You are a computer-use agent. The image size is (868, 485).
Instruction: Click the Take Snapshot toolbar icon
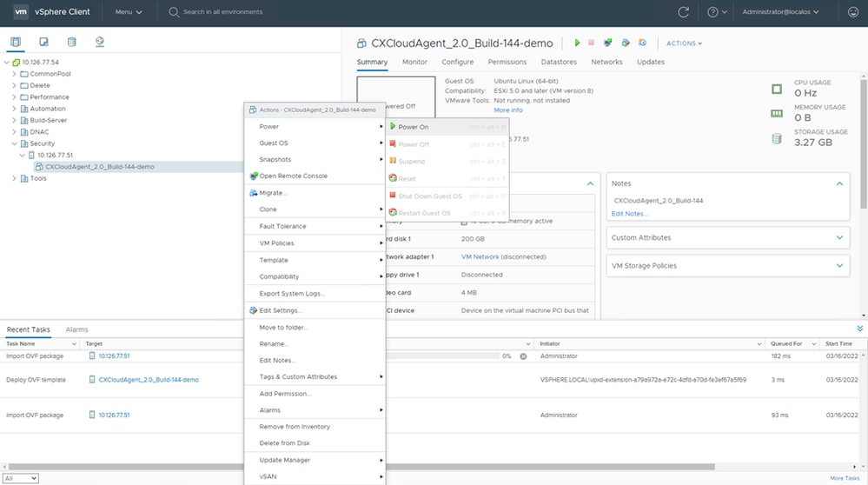643,43
